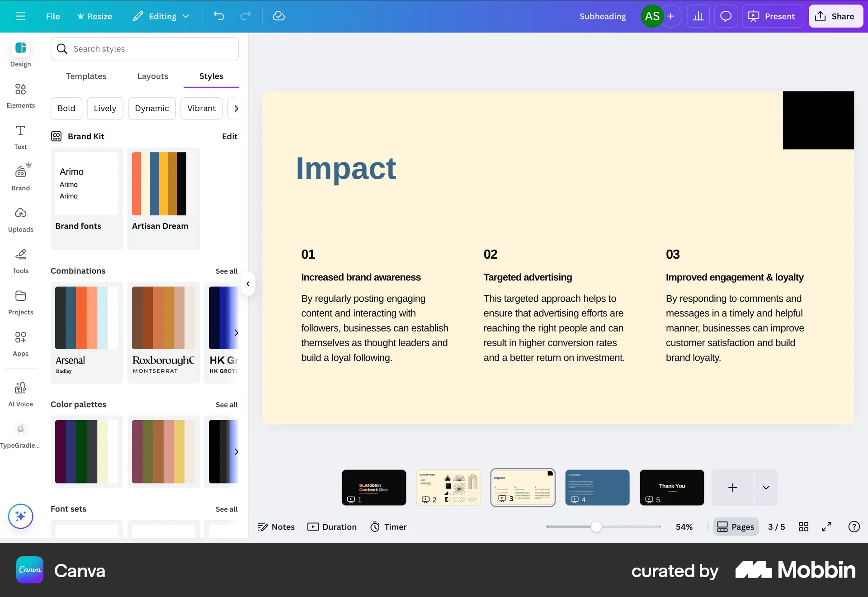
Task: Apply the Roxborough Montserrat combination
Action: tap(164, 333)
